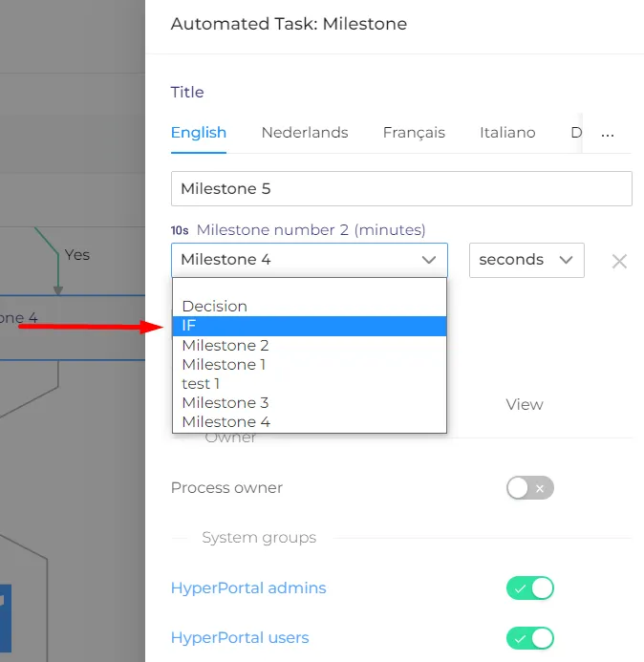
Task: Click the Process owner label
Action: (226, 487)
